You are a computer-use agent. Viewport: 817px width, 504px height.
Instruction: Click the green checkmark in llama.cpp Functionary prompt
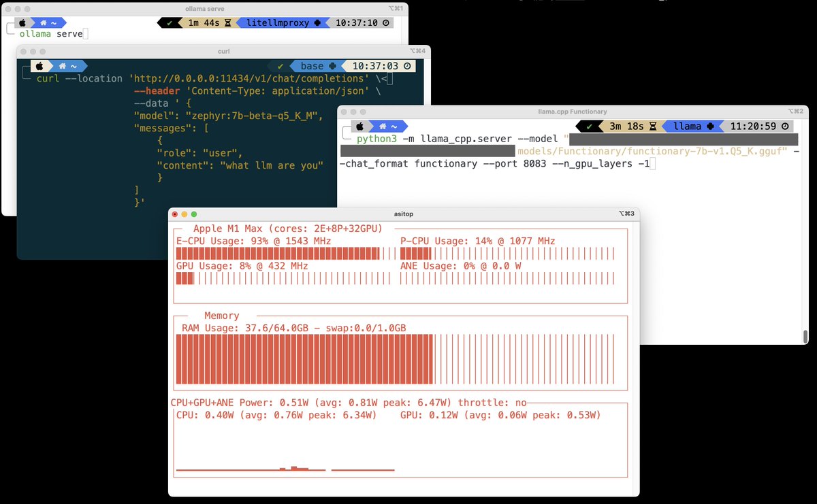(590, 127)
